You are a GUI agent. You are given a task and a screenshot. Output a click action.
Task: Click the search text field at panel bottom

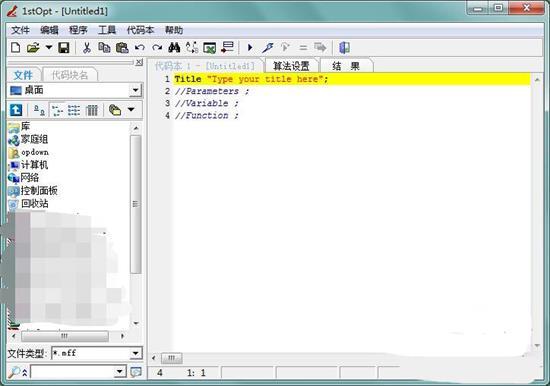[73, 372]
